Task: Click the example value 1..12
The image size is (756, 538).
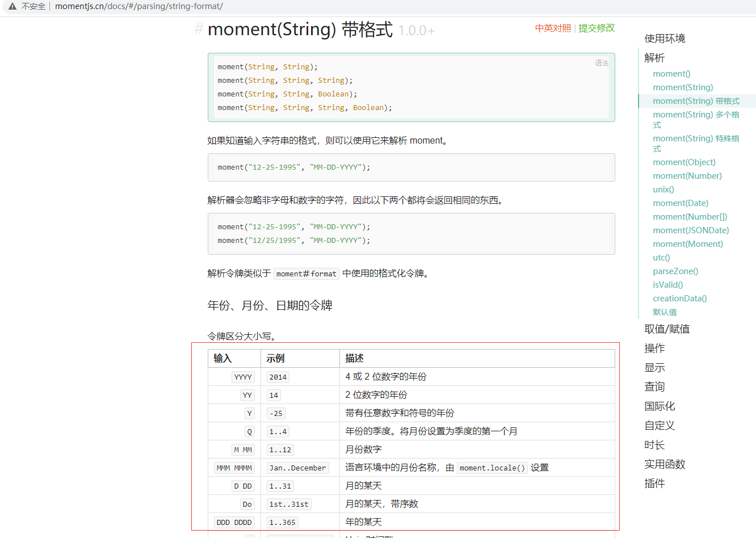Action: point(280,449)
